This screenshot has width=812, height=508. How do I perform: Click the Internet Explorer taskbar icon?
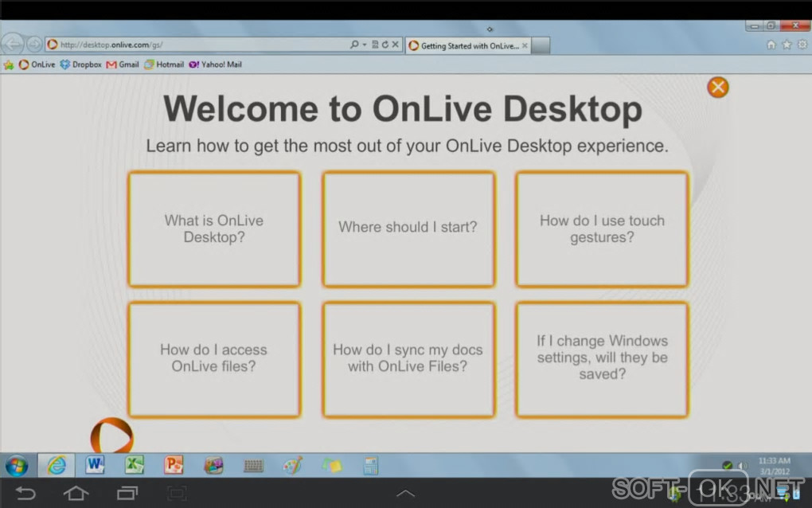(x=57, y=465)
